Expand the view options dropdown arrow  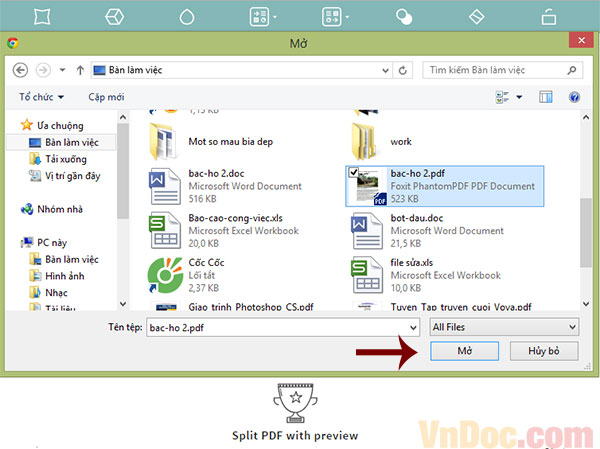click(x=519, y=97)
